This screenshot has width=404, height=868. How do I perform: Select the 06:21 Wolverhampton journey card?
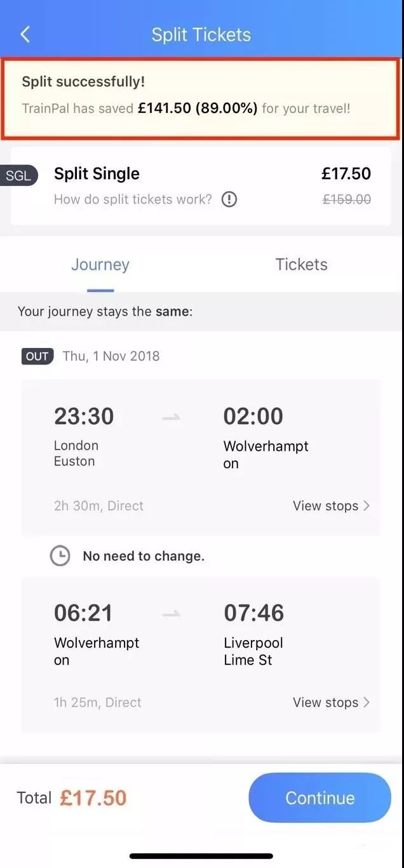pyautogui.click(x=201, y=655)
